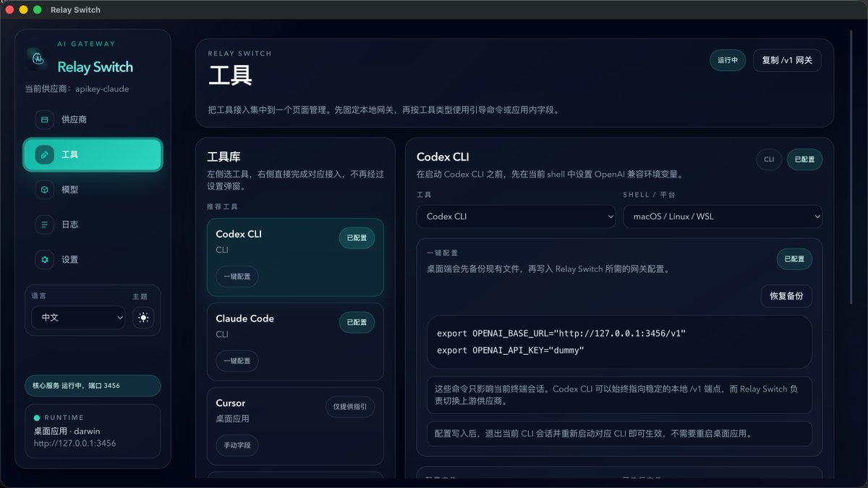Click the 恢复备份 button
868x488 pixels.
pos(786,296)
